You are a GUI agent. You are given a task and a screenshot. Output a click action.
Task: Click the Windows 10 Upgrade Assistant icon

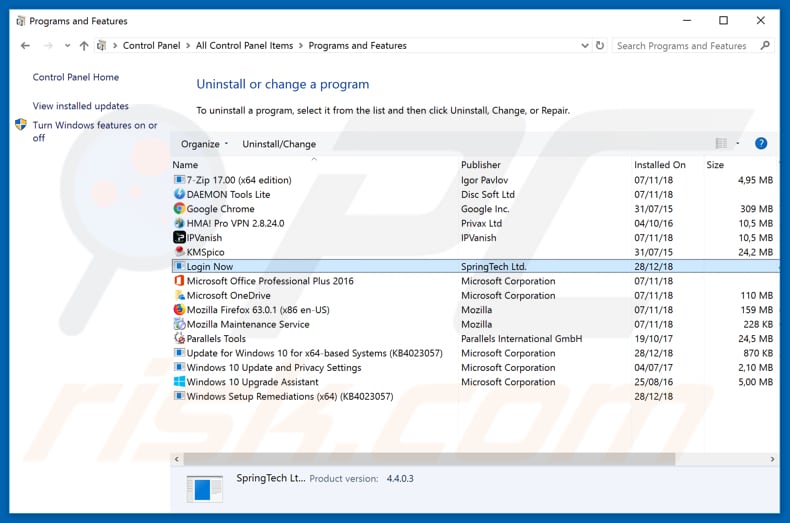pyautogui.click(x=179, y=382)
